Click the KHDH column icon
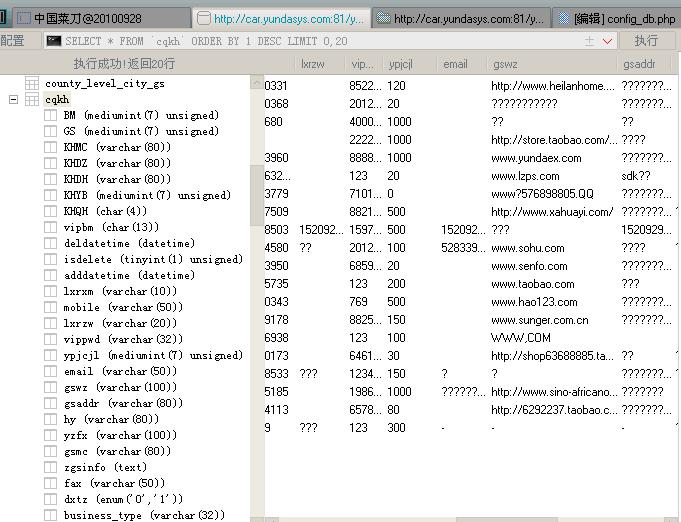The width and height of the screenshot is (681, 522). (50, 179)
